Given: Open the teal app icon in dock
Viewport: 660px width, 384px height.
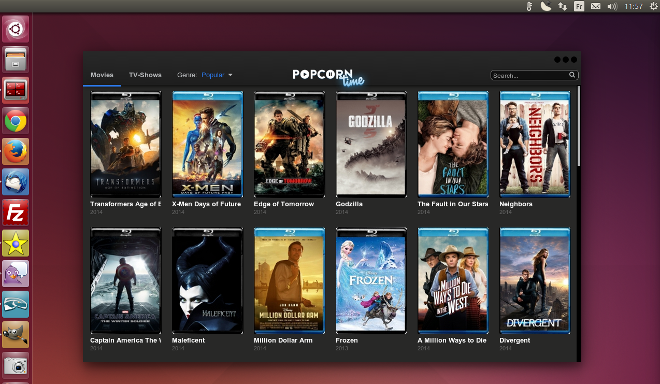Looking at the screenshot, I should tap(16, 304).
